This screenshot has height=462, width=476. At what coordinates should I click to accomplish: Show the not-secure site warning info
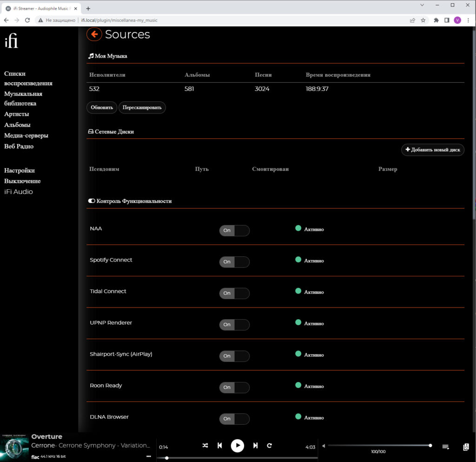(x=57, y=20)
